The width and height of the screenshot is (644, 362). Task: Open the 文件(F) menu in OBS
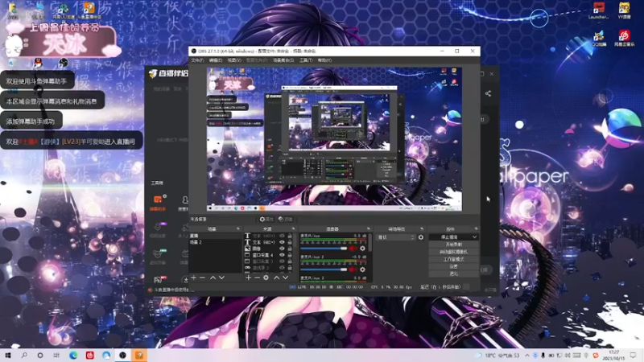point(197,60)
